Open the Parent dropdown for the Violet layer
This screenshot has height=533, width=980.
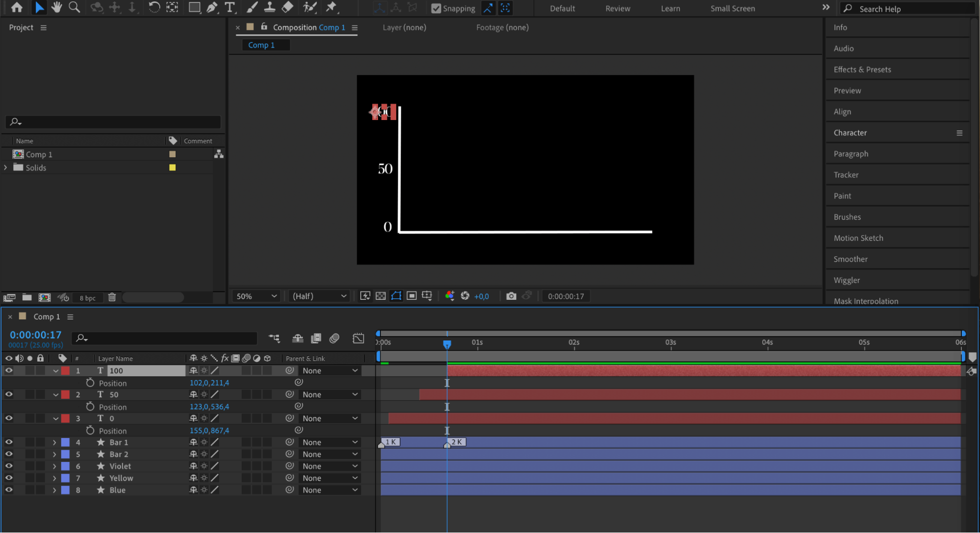329,466
